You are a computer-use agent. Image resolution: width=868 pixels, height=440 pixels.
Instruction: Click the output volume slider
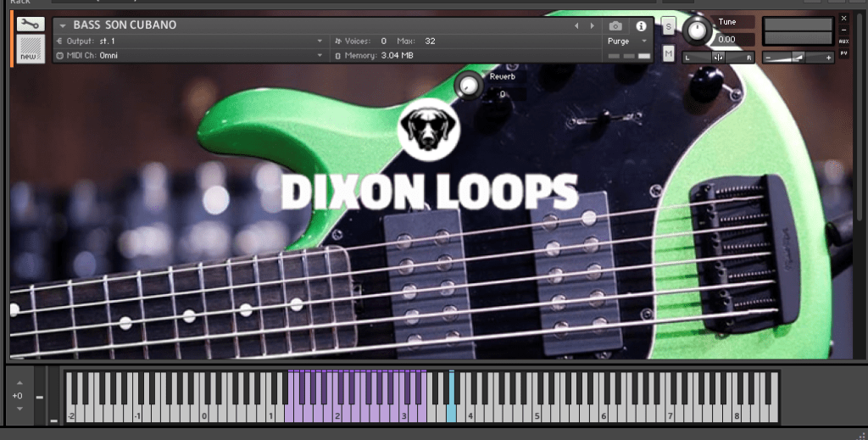797,57
